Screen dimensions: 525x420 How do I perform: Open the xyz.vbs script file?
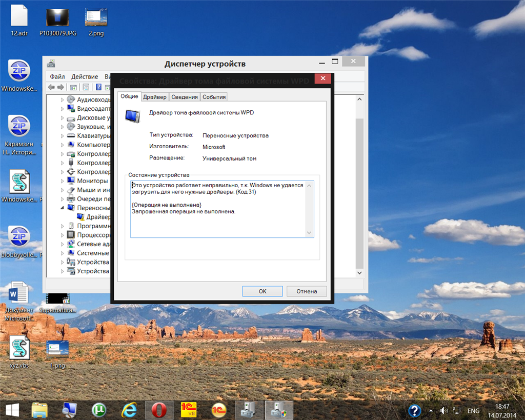point(19,352)
